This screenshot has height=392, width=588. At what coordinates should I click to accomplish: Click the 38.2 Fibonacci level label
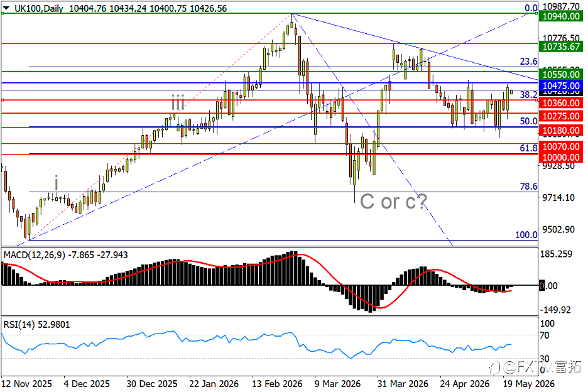[528, 95]
